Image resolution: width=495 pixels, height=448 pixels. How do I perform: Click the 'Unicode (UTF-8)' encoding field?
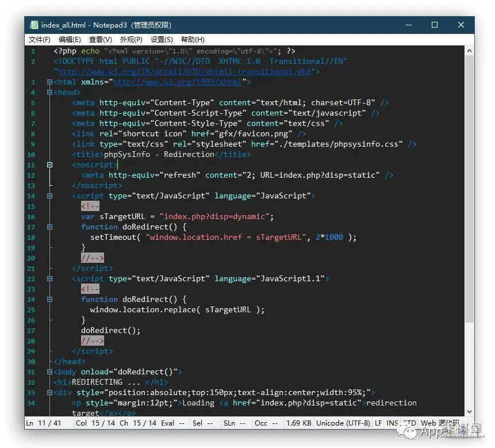point(343,423)
